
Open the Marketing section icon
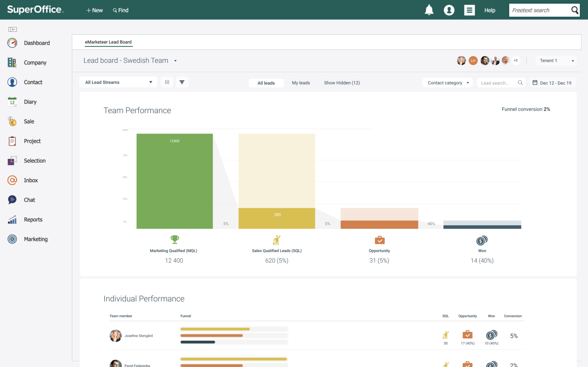(x=12, y=239)
